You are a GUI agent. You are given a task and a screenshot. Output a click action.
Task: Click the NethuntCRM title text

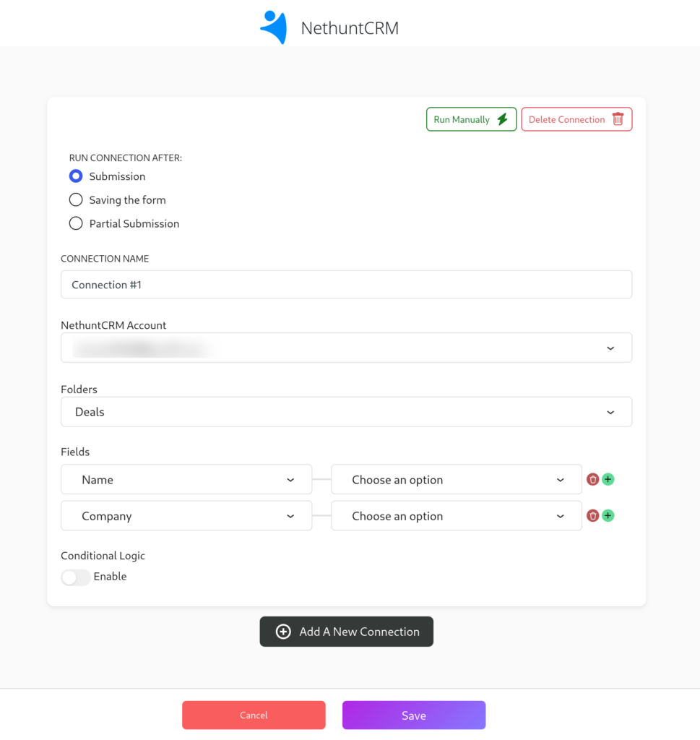pos(350,28)
